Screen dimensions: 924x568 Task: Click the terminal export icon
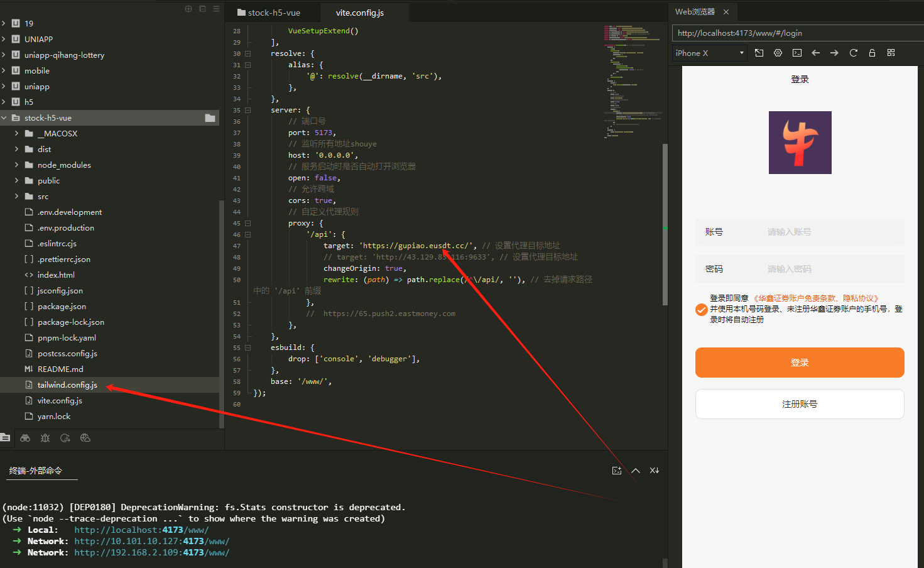617,471
